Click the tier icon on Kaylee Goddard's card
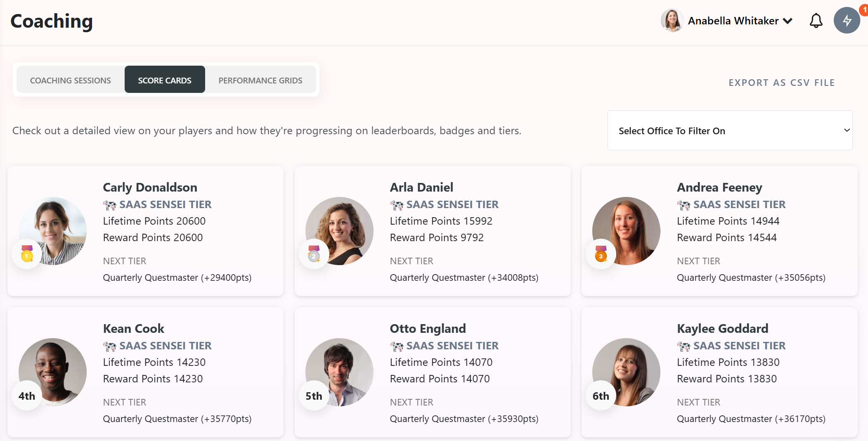868x441 pixels. pos(684,346)
